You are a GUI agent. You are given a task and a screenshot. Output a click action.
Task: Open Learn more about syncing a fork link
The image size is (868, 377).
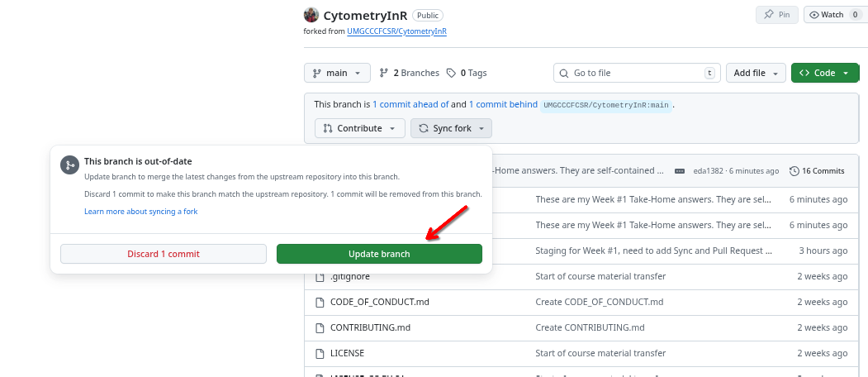click(x=140, y=212)
